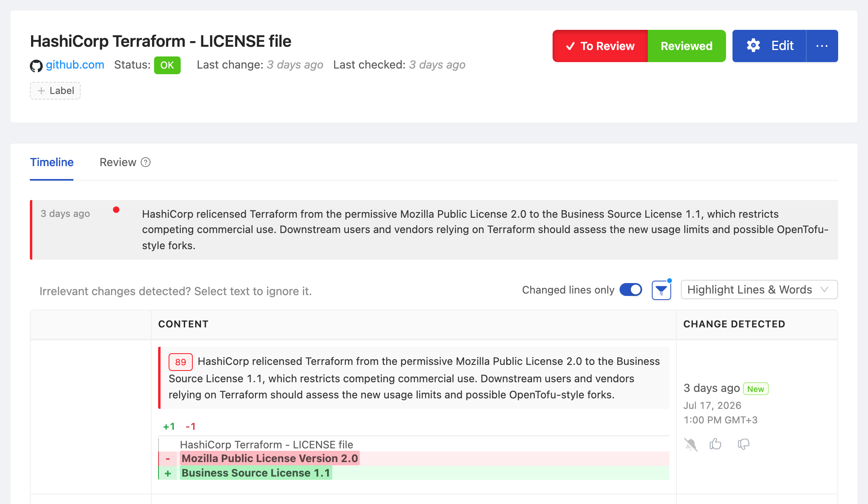
Task: Click the Irrelevant changes detected hint text
Action: (175, 291)
